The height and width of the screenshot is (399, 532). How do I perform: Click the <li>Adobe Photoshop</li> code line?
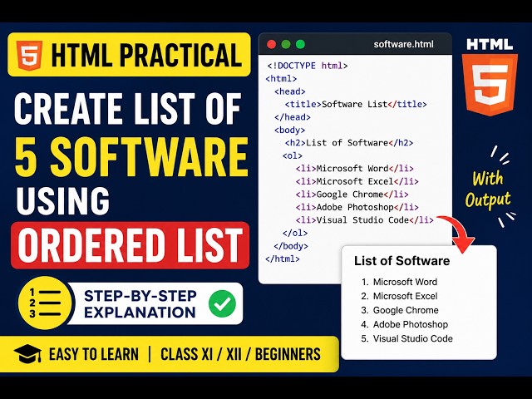point(357,207)
